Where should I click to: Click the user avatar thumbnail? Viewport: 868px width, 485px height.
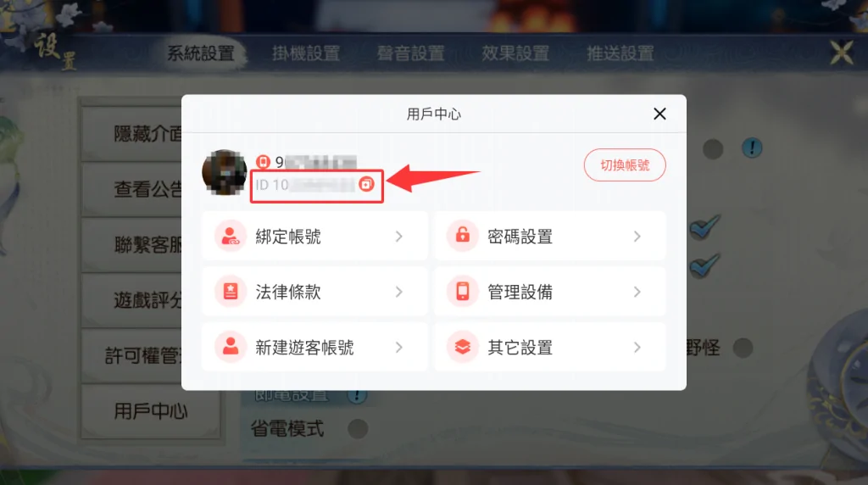click(224, 172)
